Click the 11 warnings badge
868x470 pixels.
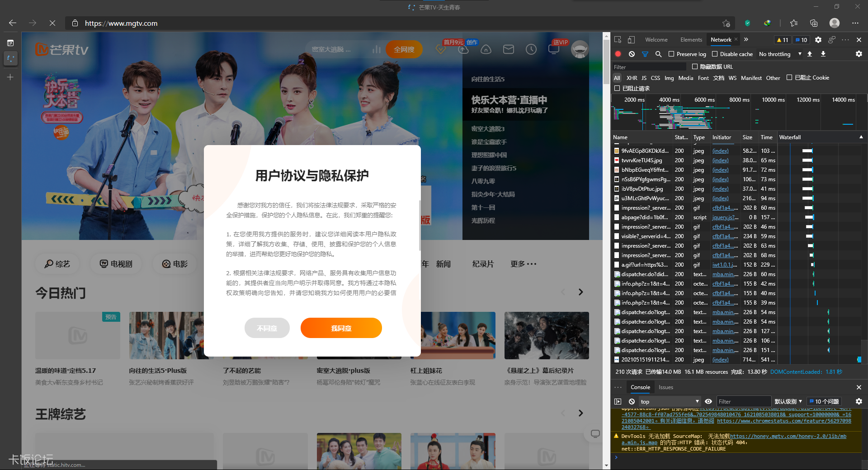(783, 40)
